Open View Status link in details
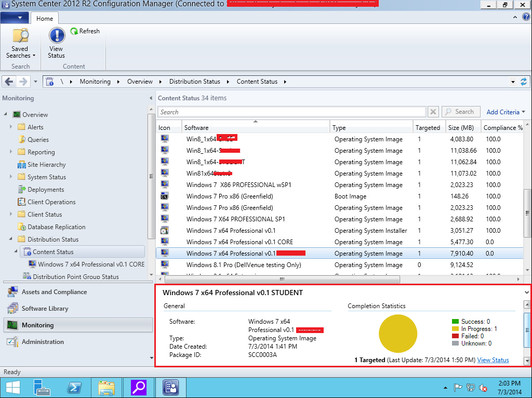This screenshot has height=398, width=532. pos(493,360)
